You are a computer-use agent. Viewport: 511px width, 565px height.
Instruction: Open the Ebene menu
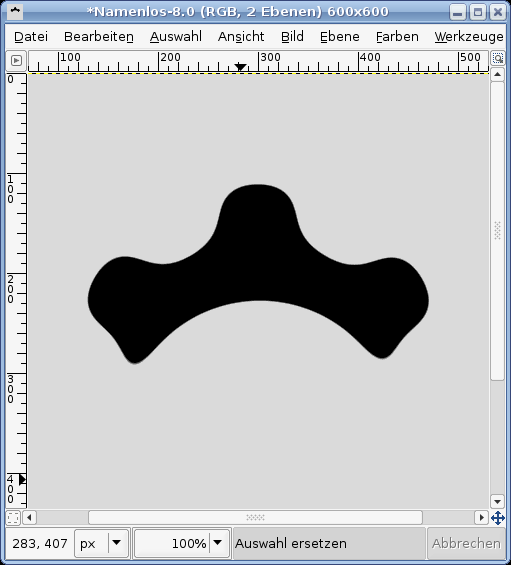coord(339,36)
